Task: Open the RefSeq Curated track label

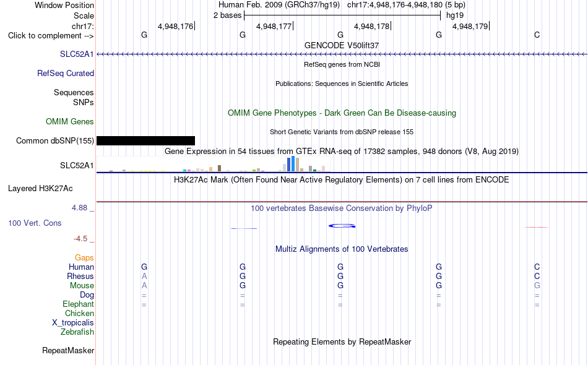Action: click(66, 73)
